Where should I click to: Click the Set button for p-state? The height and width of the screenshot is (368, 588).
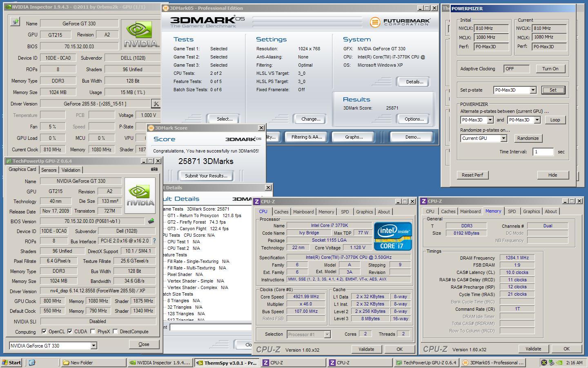(553, 90)
